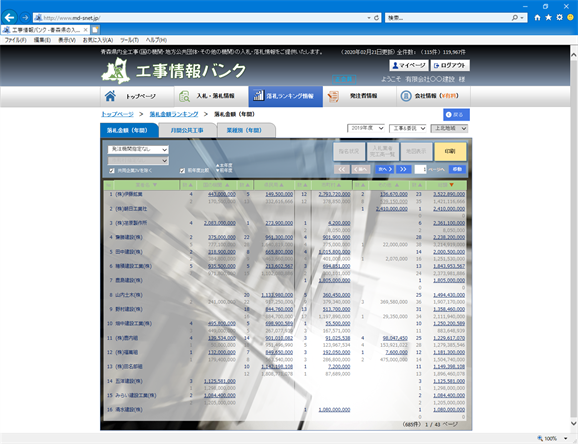Toggle 共同企業JVを除く checkbox
This screenshot has width=578, height=444.
tap(112, 170)
